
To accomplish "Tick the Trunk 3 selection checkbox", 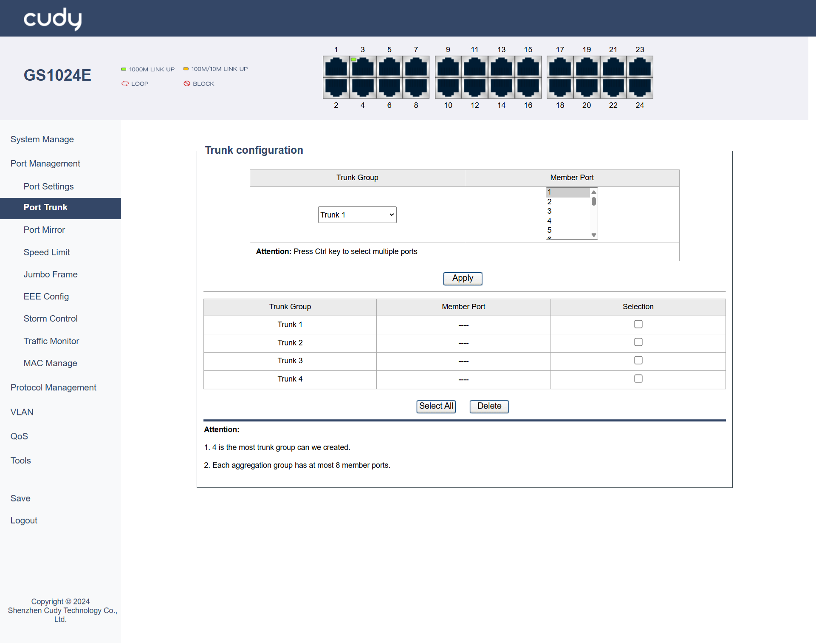I will point(638,361).
